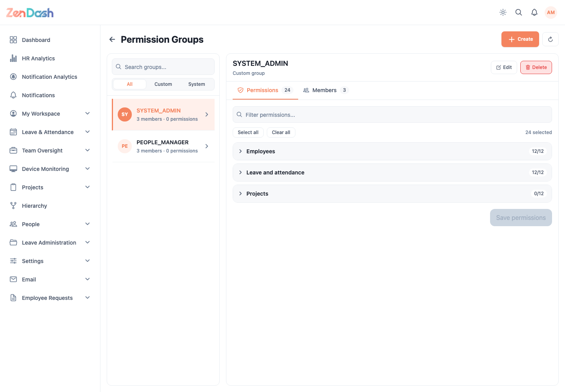Click the ZenDash logo
Image resolution: width=565 pixels, height=392 pixels.
coord(30,13)
